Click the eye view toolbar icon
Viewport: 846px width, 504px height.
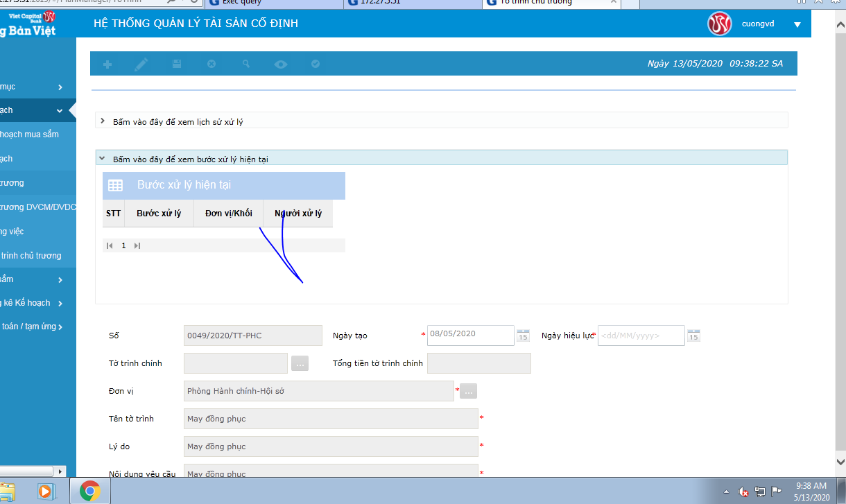[x=280, y=64]
